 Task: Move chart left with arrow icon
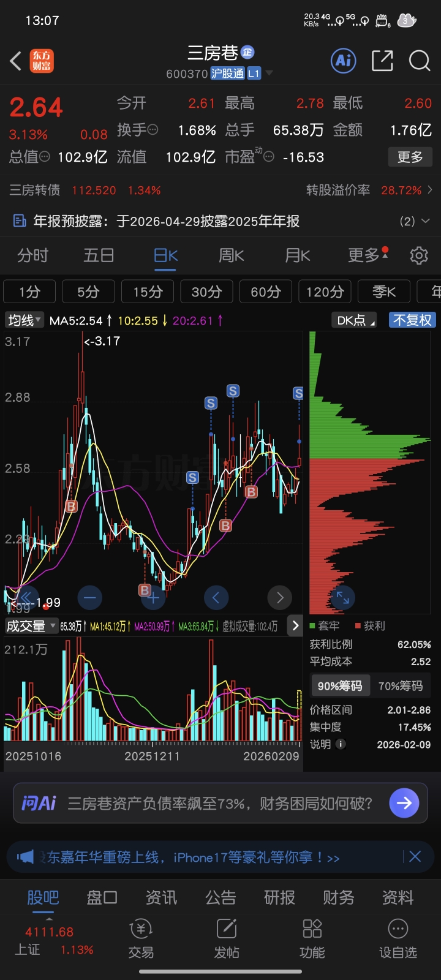pos(216,597)
